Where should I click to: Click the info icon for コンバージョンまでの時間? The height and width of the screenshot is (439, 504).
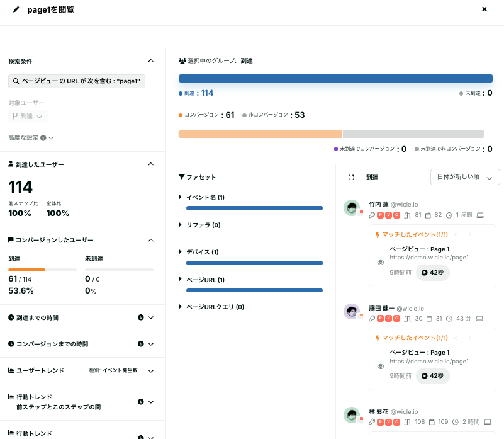coord(141,344)
